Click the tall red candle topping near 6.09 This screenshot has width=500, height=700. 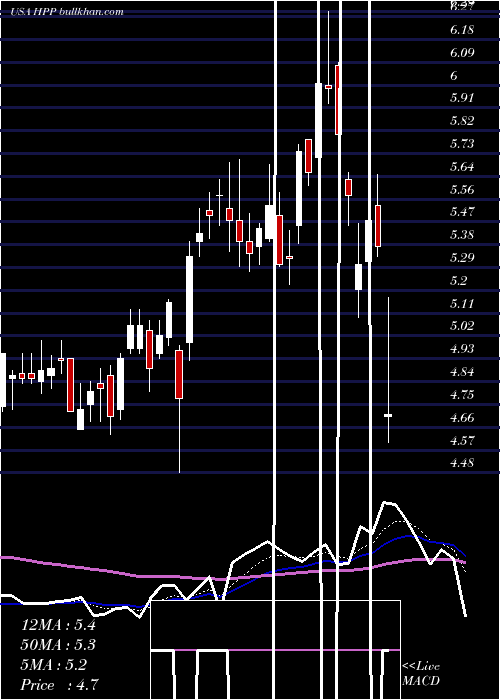click(338, 100)
